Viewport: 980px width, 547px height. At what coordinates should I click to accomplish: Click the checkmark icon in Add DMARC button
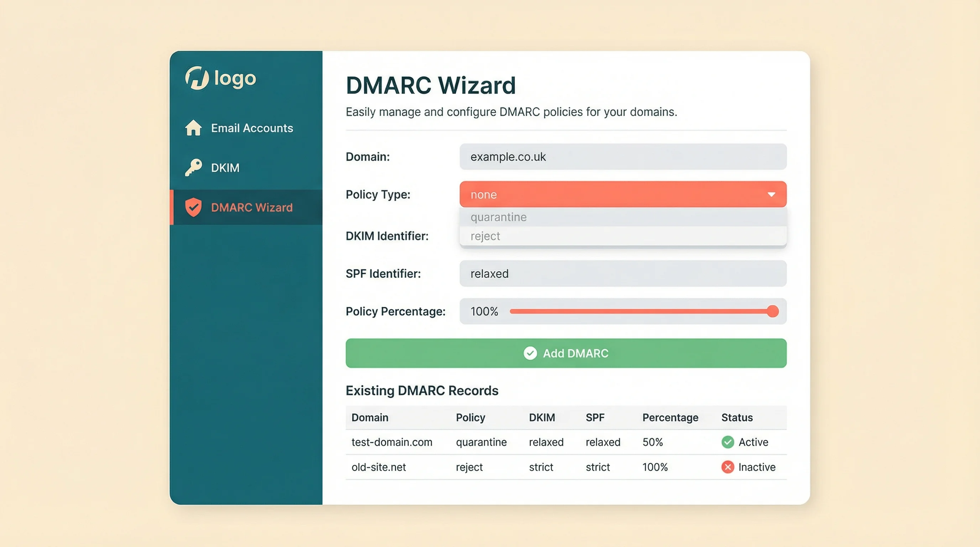[x=530, y=353]
